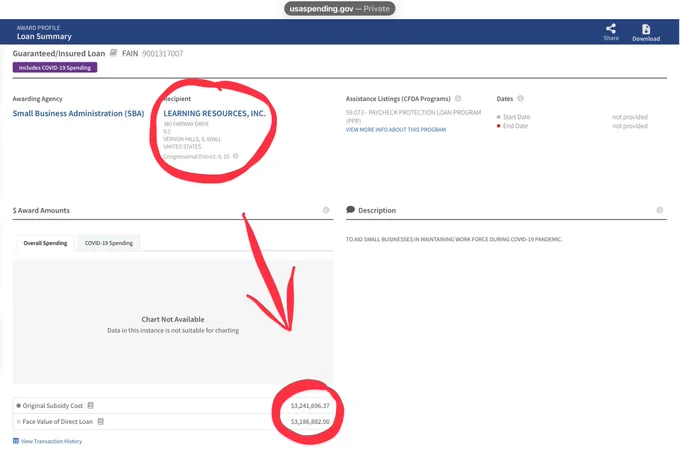This screenshot has height=457, width=680.
Task: Switch to the COVID-19 Spending tab
Action: point(108,243)
